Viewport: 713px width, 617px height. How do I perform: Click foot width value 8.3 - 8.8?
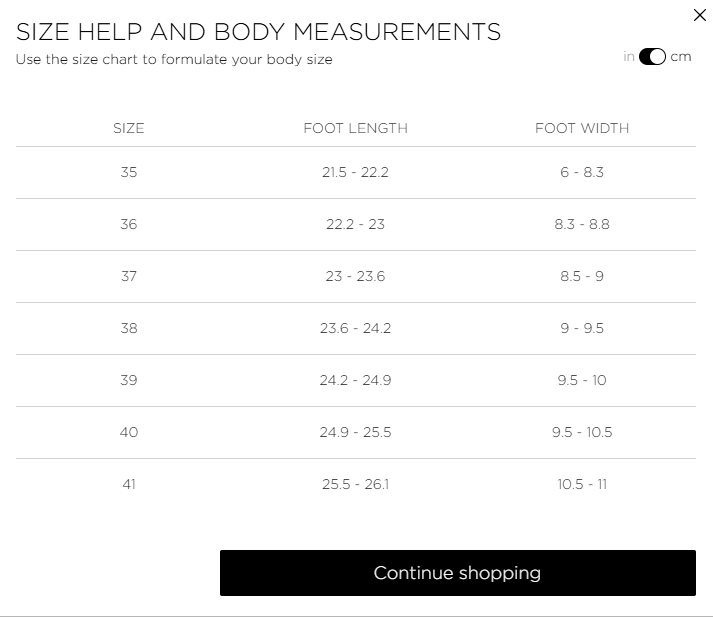point(582,224)
